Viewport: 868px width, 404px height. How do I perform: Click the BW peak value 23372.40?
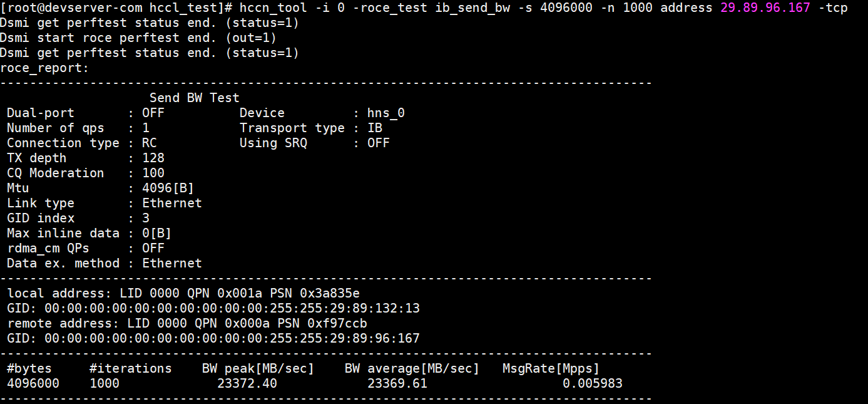point(247,383)
